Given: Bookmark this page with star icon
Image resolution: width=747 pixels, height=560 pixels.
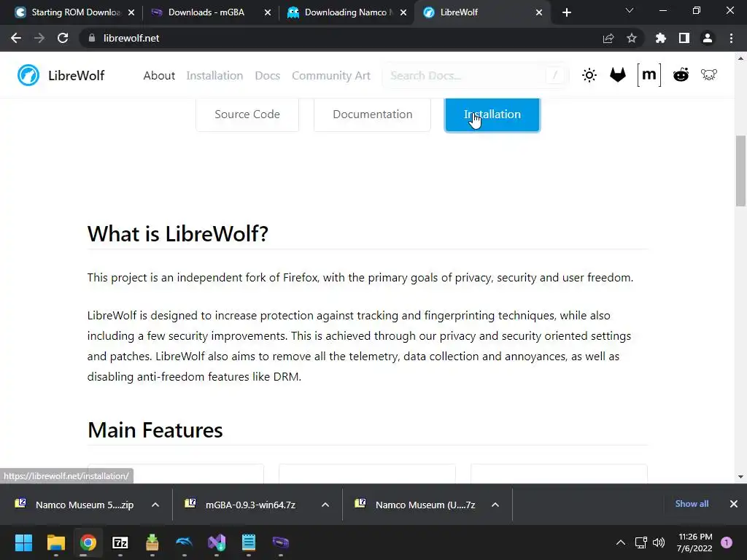Looking at the screenshot, I should pos(632,38).
